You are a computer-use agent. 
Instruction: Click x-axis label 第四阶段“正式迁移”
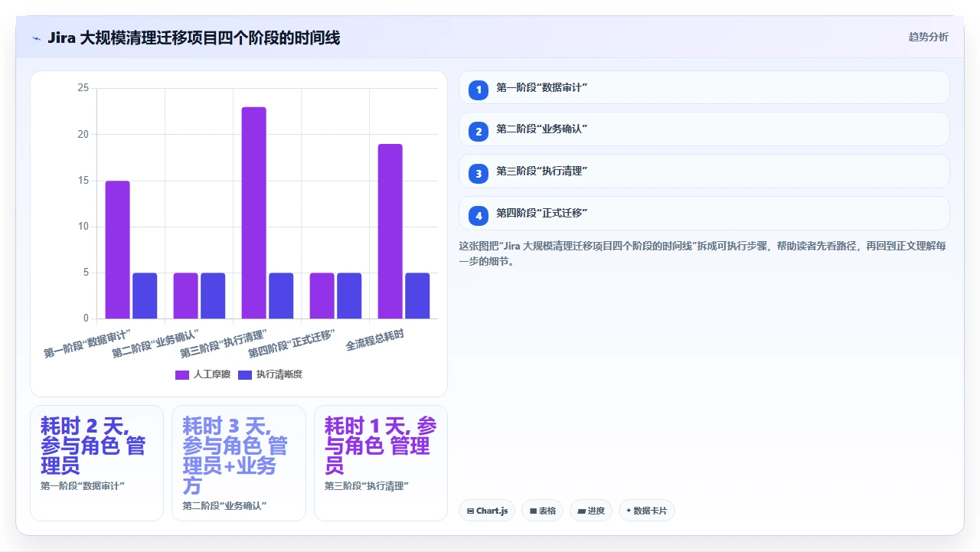(292, 344)
